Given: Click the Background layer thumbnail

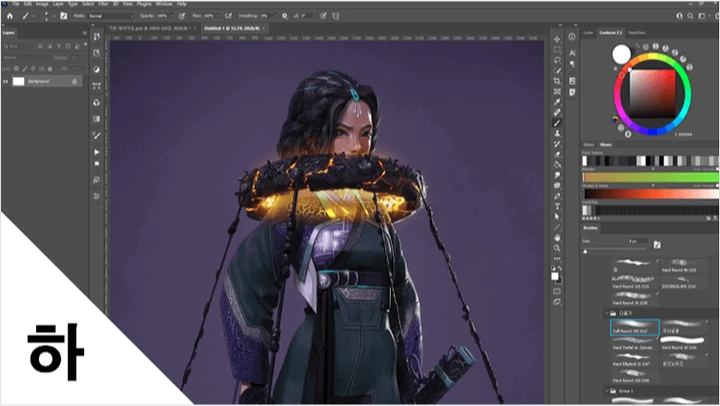Looking at the screenshot, I should tap(18, 81).
